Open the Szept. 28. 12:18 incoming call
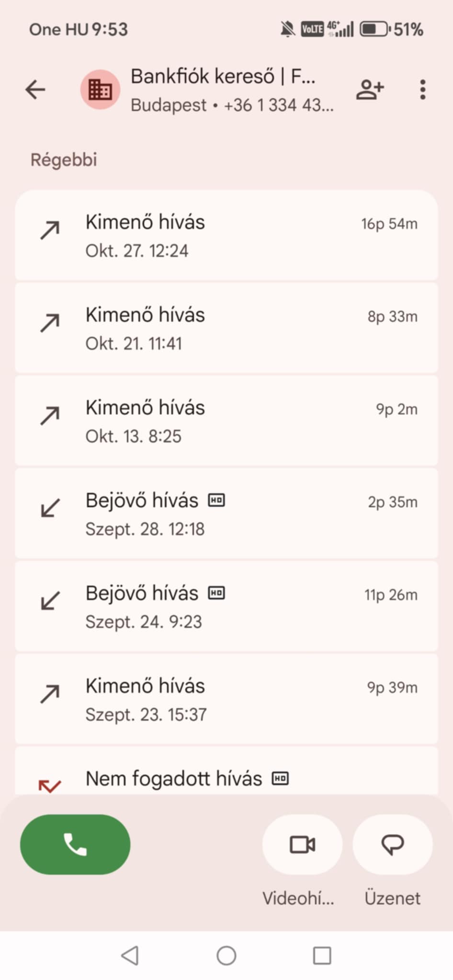 coord(226,514)
